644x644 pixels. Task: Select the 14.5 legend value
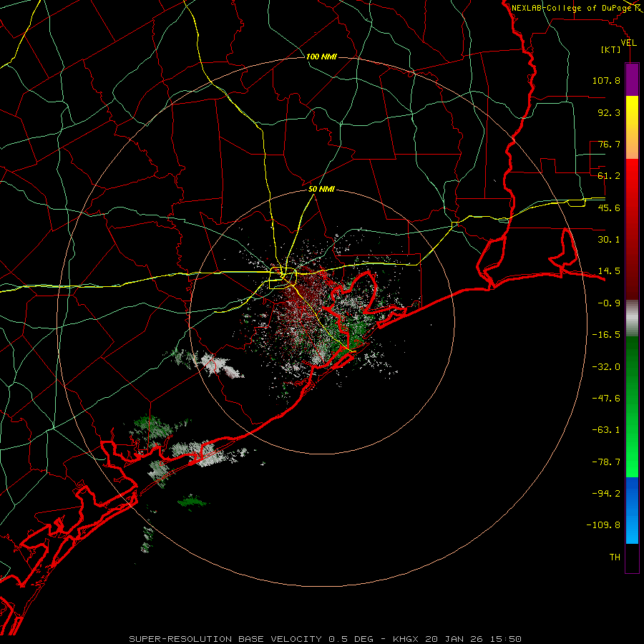click(609, 271)
